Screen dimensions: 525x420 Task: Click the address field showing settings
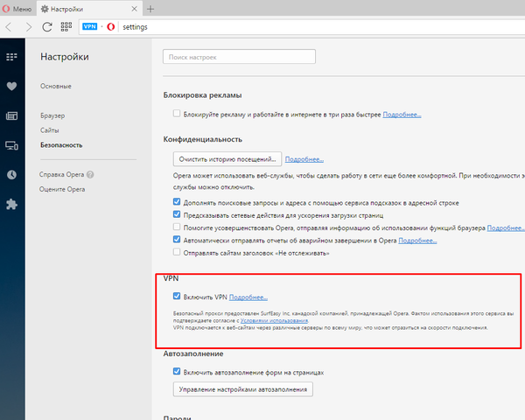click(301, 27)
